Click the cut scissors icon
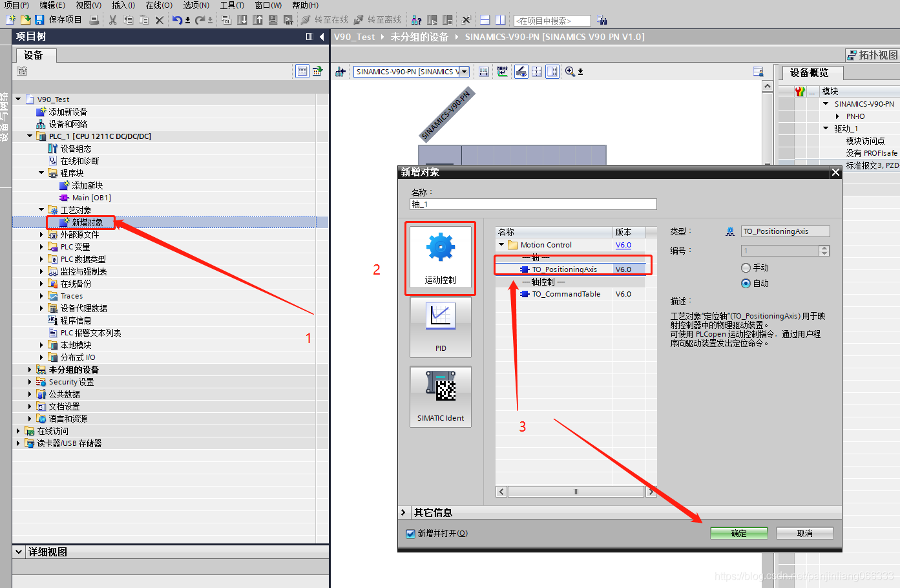The width and height of the screenshot is (900, 588). (x=112, y=19)
